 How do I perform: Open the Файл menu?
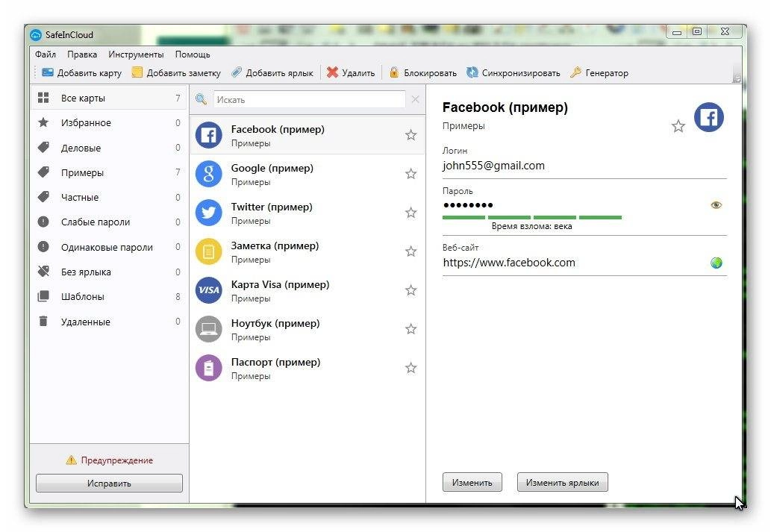pyautogui.click(x=46, y=54)
